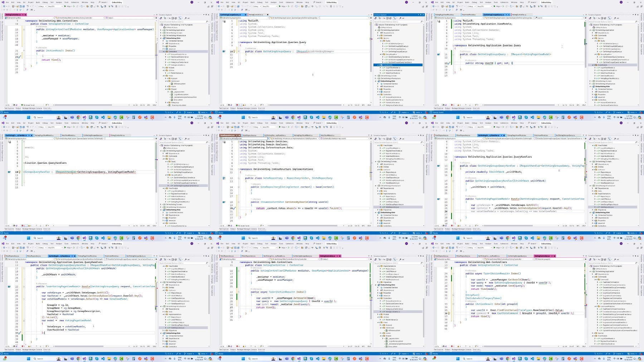
Task: Click master branch in VoteRepository.cs window status bar
Action: click(404, 233)
